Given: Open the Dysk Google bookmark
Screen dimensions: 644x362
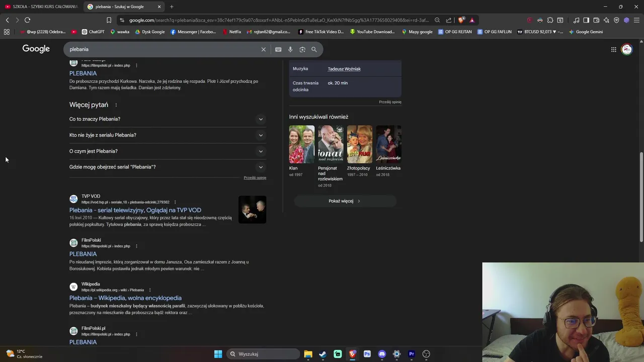Looking at the screenshot, I should (149, 32).
